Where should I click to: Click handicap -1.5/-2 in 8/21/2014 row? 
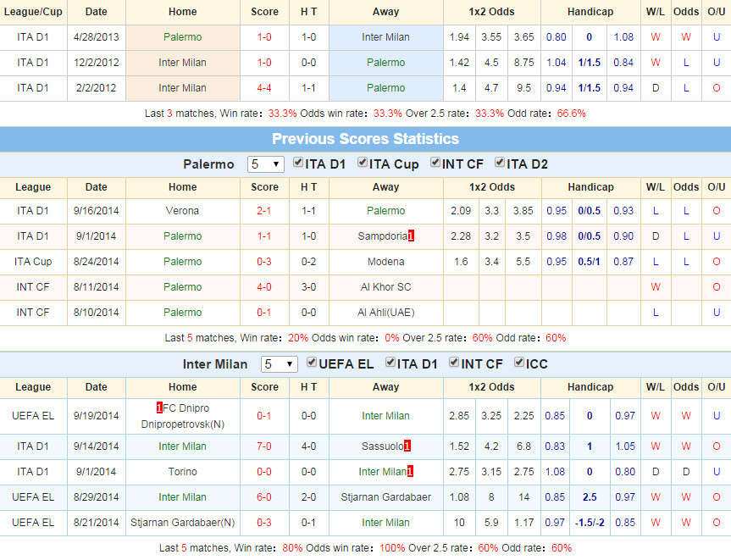coord(590,522)
